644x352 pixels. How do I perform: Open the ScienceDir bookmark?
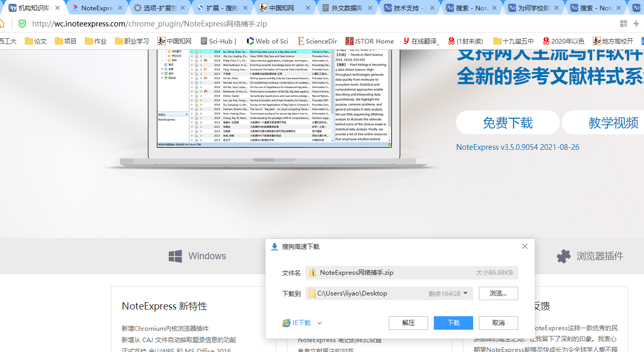317,41
